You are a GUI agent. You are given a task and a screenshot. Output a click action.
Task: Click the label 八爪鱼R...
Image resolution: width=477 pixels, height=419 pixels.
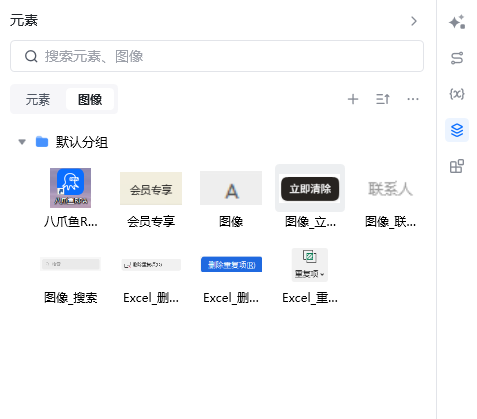click(x=71, y=221)
